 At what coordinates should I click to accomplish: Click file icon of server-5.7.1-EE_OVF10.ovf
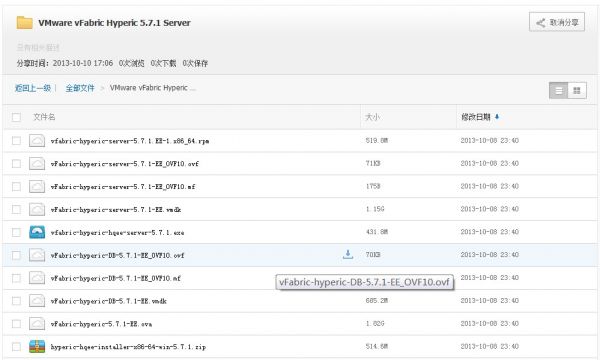point(37,164)
